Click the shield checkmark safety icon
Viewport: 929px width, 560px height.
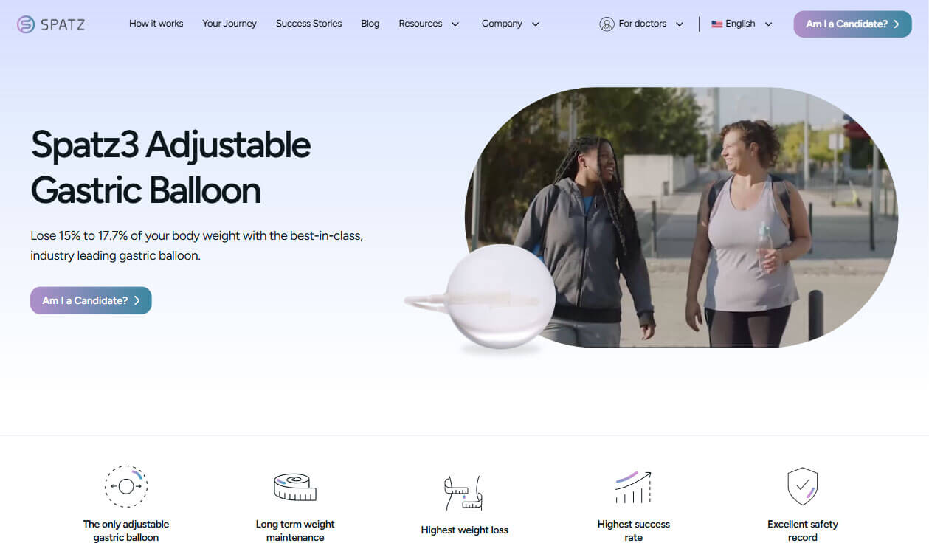pos(803,486)
